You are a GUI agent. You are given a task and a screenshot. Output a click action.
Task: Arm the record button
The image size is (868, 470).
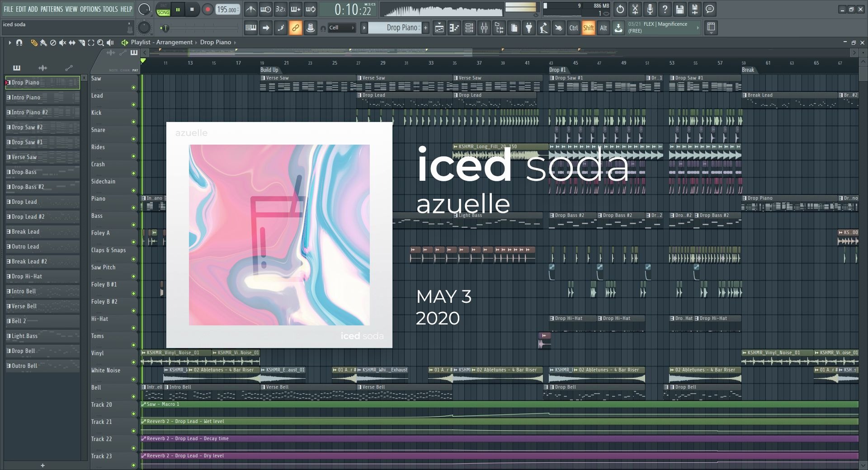[x=208, y=9]
